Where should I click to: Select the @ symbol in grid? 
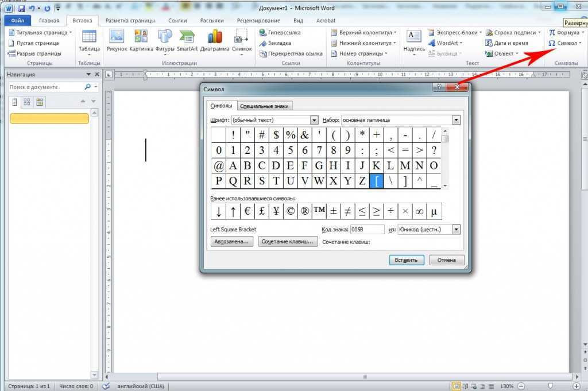(219, 166)
